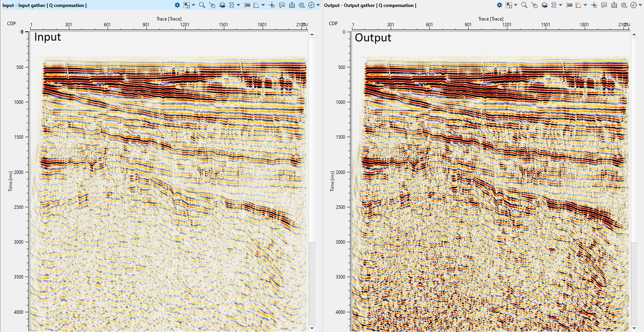
Task: Click the Input gather panel title
Action: pos(45,5)
